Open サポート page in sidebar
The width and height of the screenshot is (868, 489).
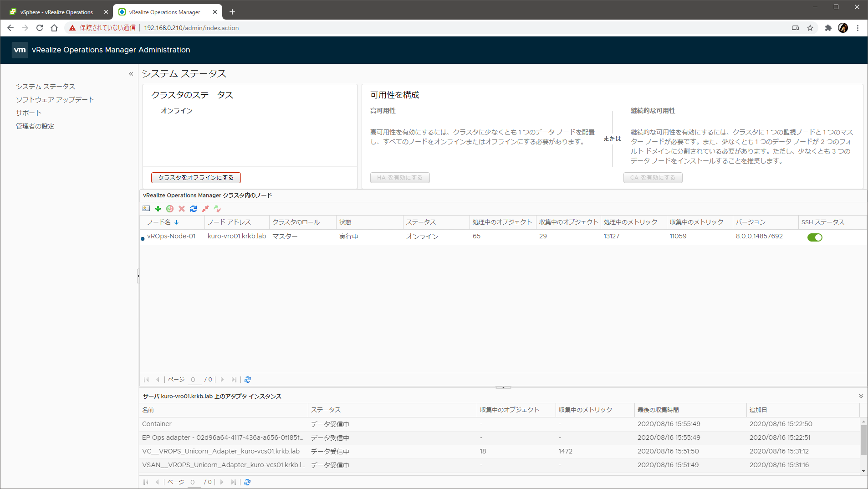pos(29,113)
